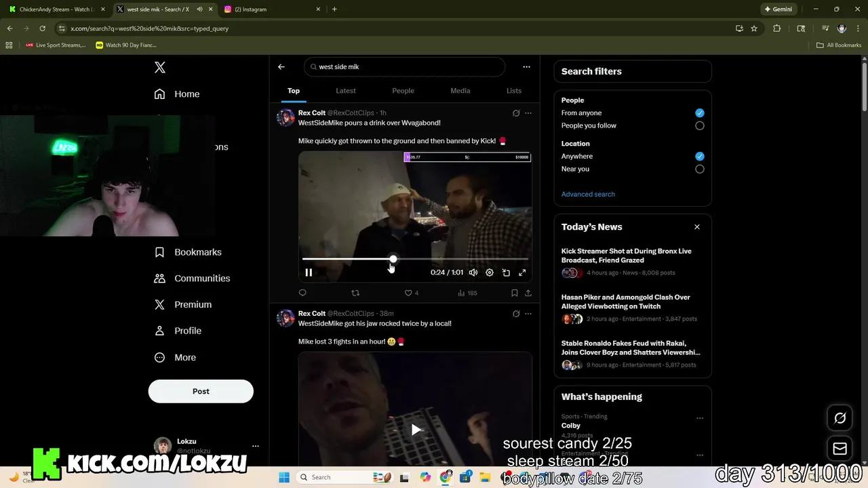Click the address bar URL
The image size is (868, 488).
pos(149,28)
